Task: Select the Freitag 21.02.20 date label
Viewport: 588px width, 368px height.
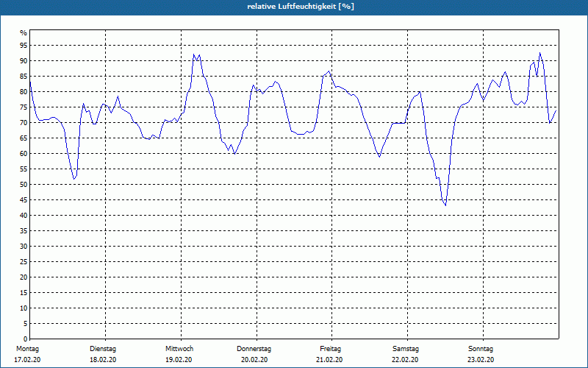Action: click(x=329, y=354)
